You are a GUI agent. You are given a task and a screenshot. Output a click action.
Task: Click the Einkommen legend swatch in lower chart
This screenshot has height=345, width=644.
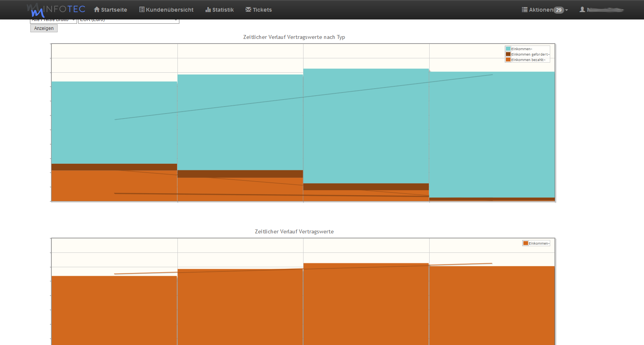tap(526, 243)
